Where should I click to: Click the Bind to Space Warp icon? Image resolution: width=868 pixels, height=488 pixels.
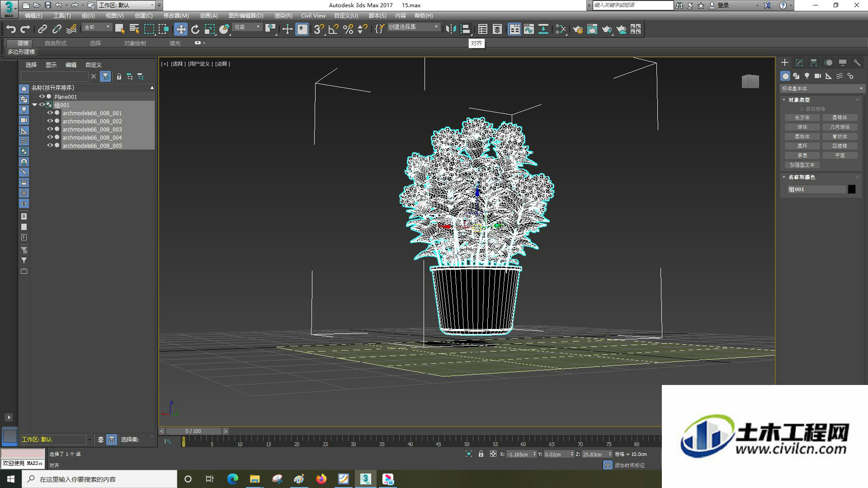point(71,29)
